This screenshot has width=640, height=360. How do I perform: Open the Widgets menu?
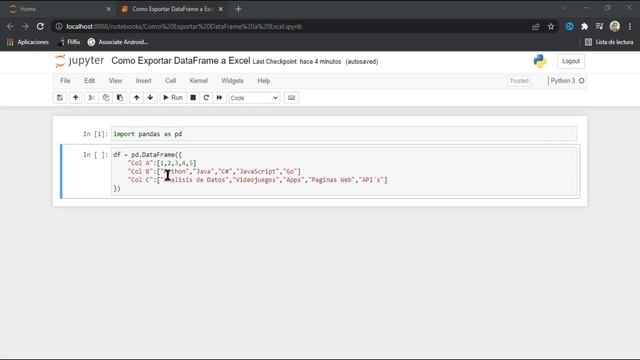point(232,81)
